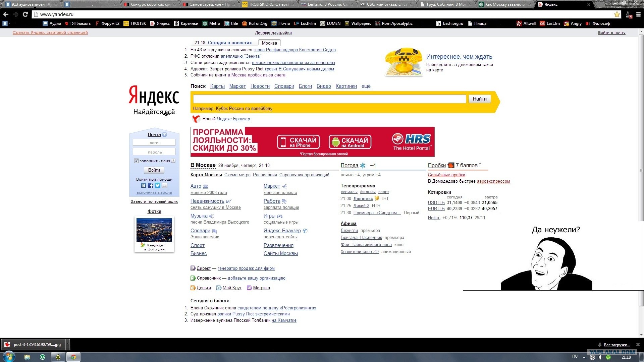Toggle the запомнить меня checkbox
The width and height of the screenshot is (644, 362).
tap(136, 161)
